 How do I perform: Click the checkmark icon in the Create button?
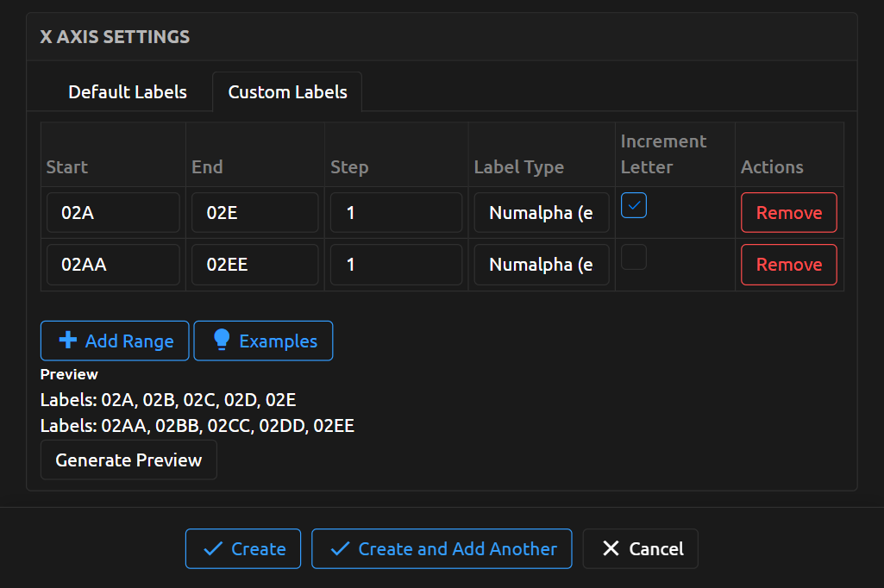pos(213,548)
